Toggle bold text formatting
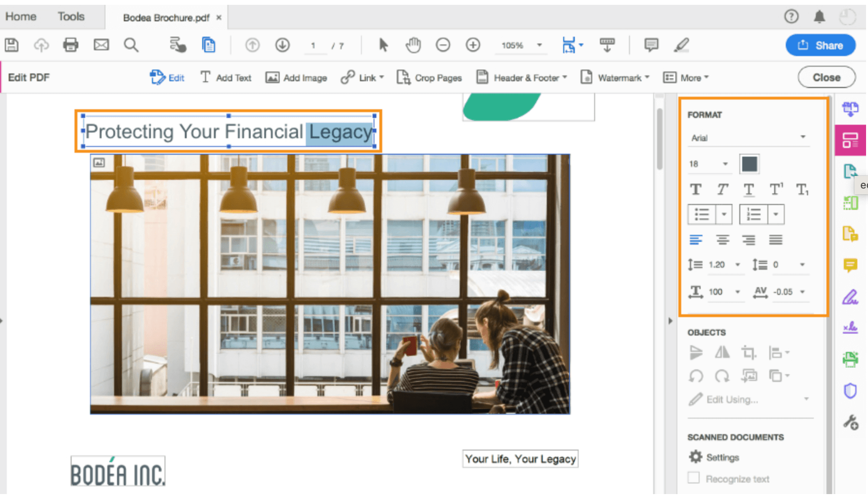The width and height of the screenshot is (868, 496). [x=696, y=190]
